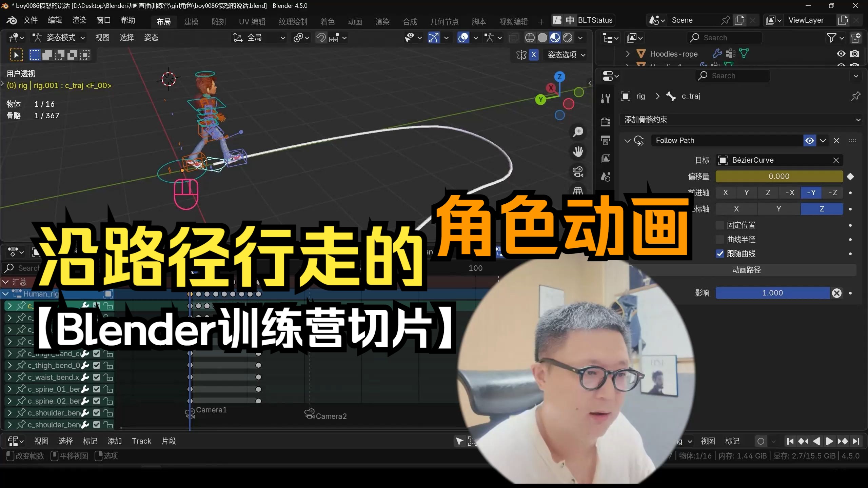This screenshot has width=868, height=488.
Task: Set up axis to Y
Action: 778,209
